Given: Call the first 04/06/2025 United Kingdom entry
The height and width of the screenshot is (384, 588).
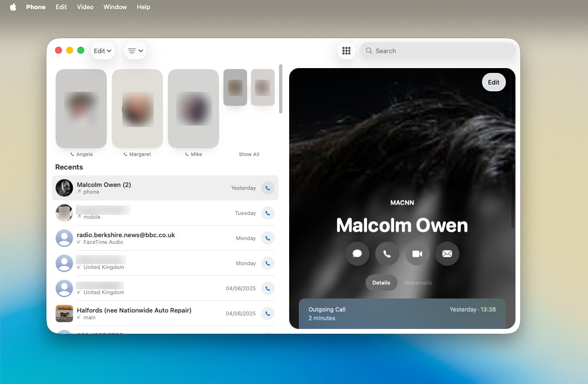Looking at the screenshot, I should 268,288.
